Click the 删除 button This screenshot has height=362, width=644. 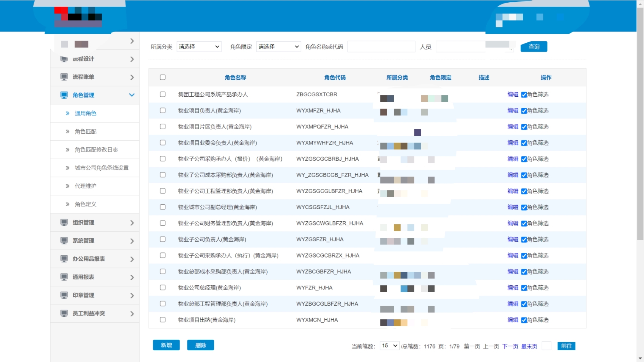click(201, 345)
